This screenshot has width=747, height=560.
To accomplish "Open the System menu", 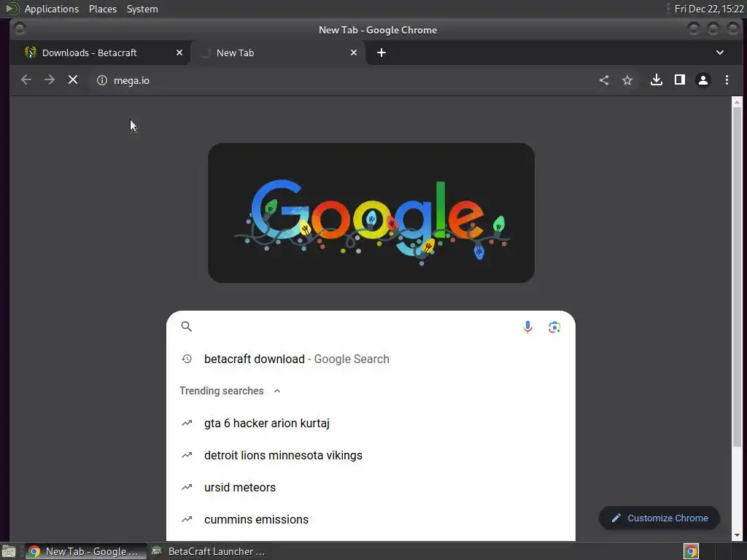I will click(142, 9).
